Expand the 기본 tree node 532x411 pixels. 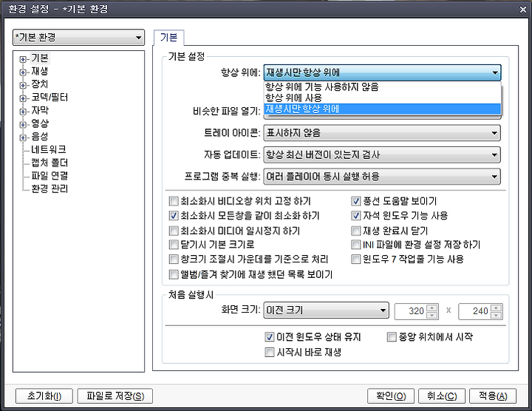point(23,59)
